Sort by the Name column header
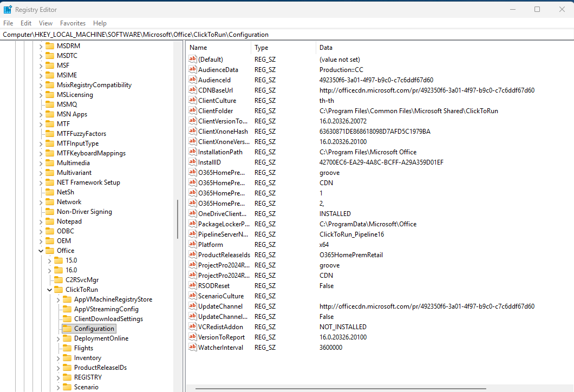 click(x=219, y=48)
